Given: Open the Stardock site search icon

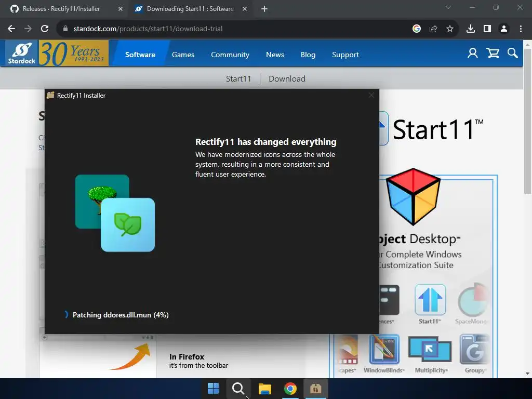Looking at the screenshot, I should click(513, 54).
